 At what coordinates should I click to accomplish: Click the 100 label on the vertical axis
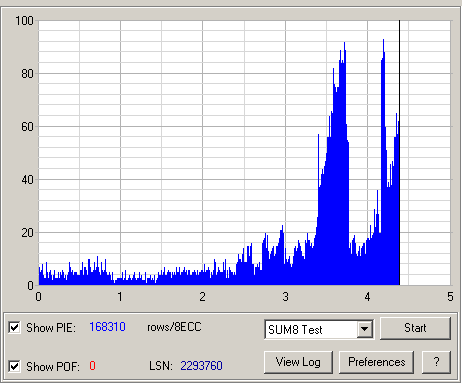pyautogui.click(x=24, y=21)
